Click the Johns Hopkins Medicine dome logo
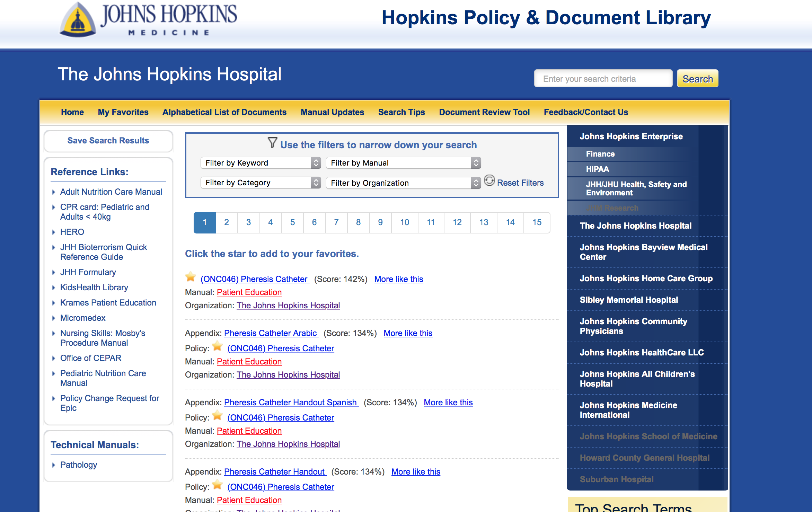The width and height of the screenshot is (812, 512). click(x=78, y=20)
